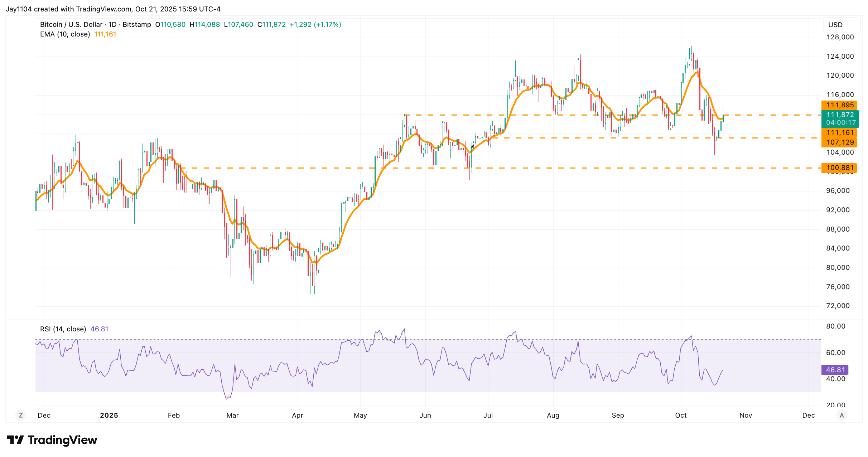Click the Oct label on the time axis
This screenshot has height=457, width=868.
[681, 415]
